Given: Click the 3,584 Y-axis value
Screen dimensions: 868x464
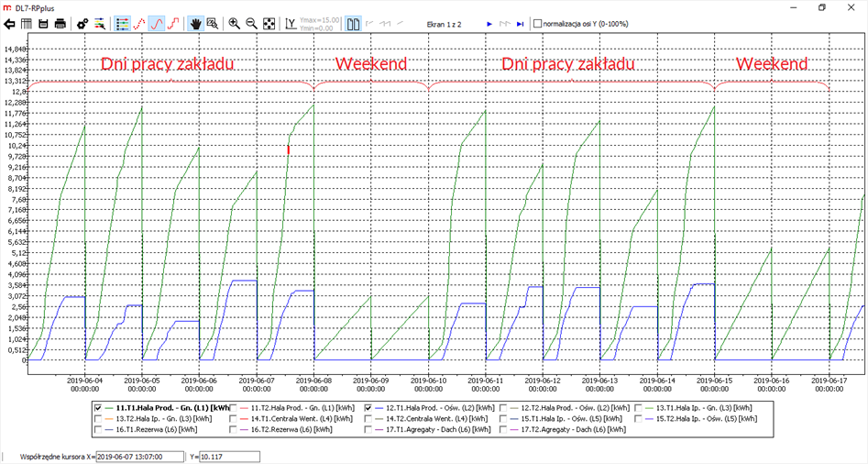Looking at the screenshot, I should click(16, 285).
